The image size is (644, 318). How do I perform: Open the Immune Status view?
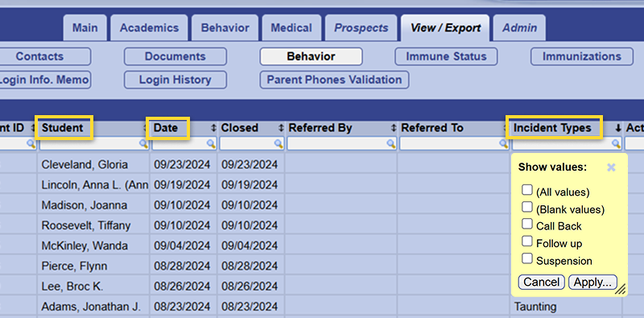pos(446,56)
